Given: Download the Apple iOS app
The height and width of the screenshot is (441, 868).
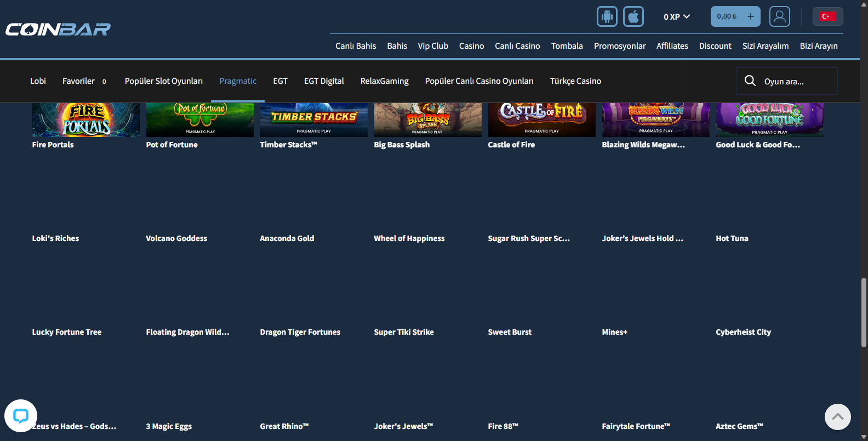Looking at the screenshot, I should coord(633,16).
